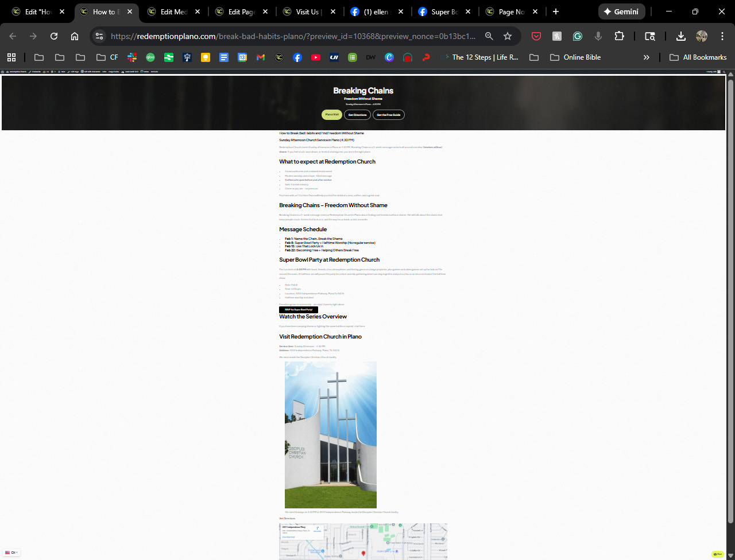
Task: Reload the page with the refresh icon
Action: pos(54,36)
